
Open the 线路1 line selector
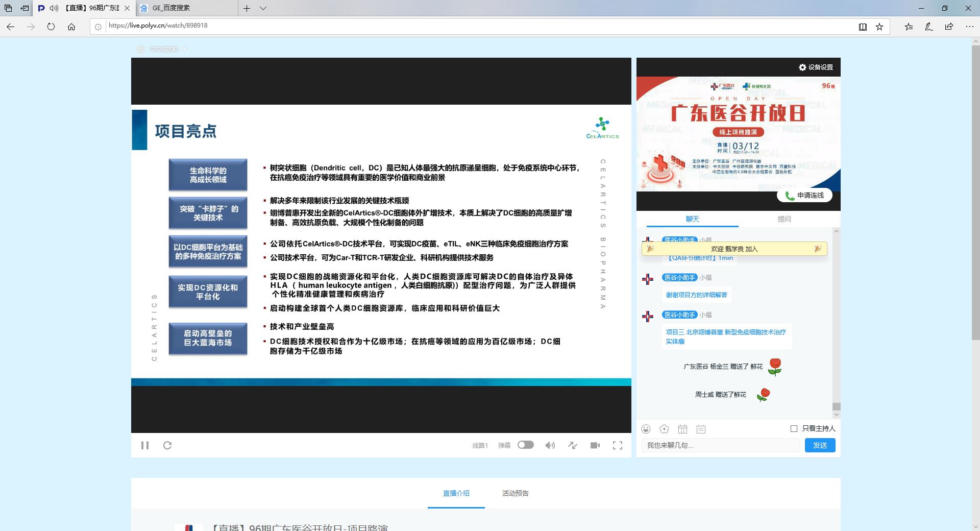[x=480, y=445]
